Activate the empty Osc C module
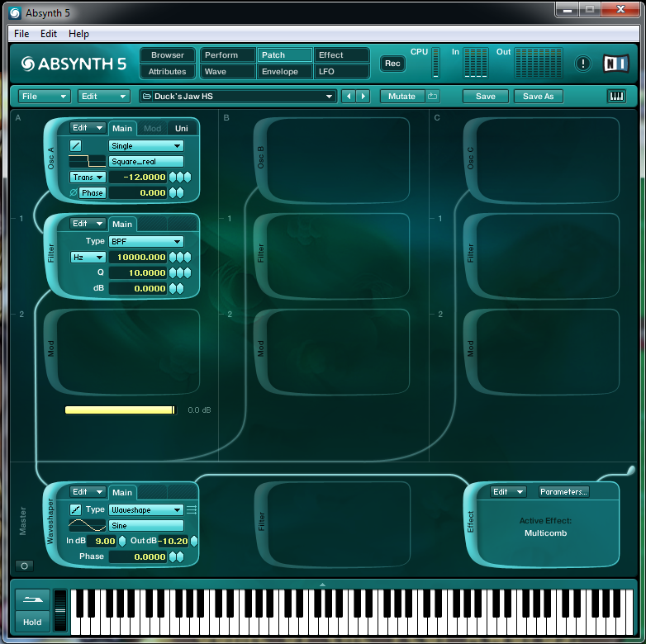The height and width of the screenshot is (644, 646). (541, 160)
